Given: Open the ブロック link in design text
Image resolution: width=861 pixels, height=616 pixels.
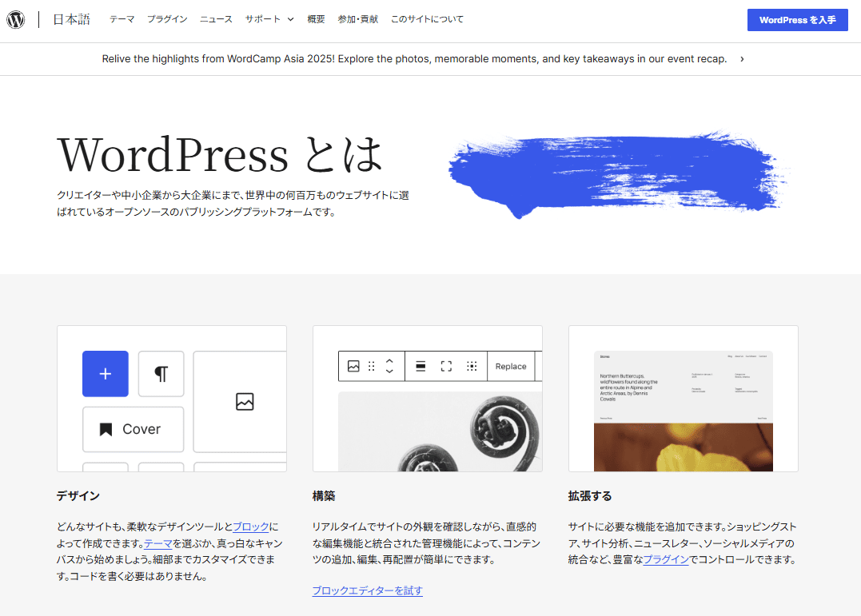Looking at the screenshot, I should coord(251,527).
